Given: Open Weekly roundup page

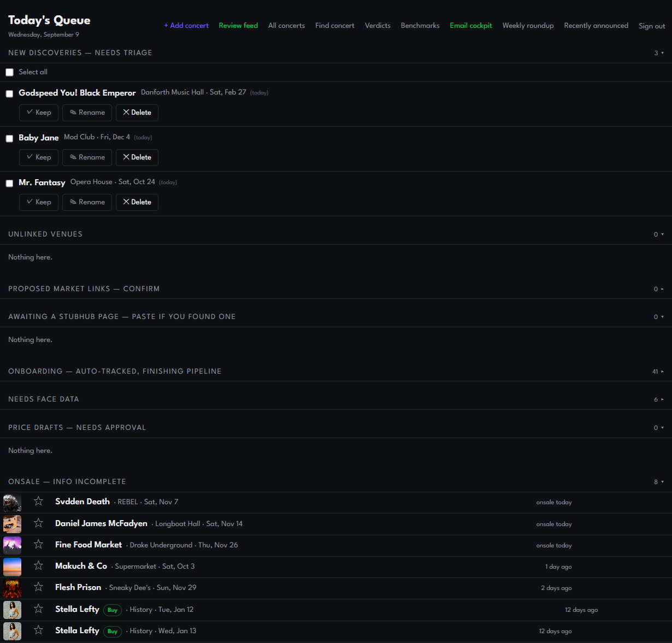Looking at the screenshot, I should pyautogui.click(x=528, y=26).
